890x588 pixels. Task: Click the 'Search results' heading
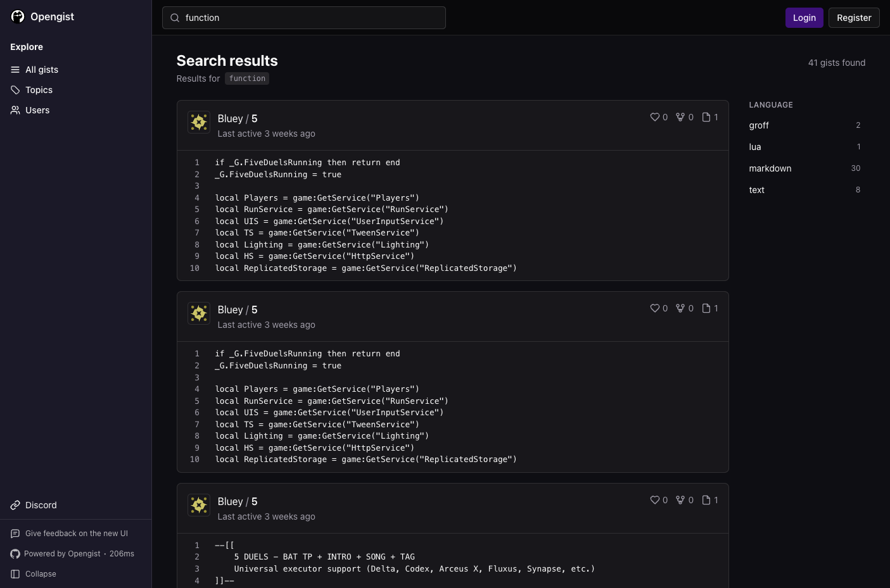coord(227,61)
